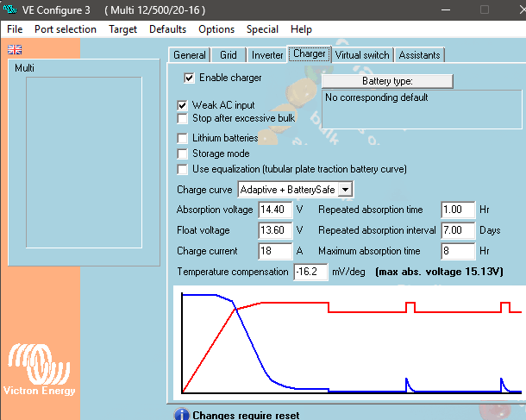Uncheck Weak AC input
Viewport: 526px width, 420px height.
(x=182, y=105)
